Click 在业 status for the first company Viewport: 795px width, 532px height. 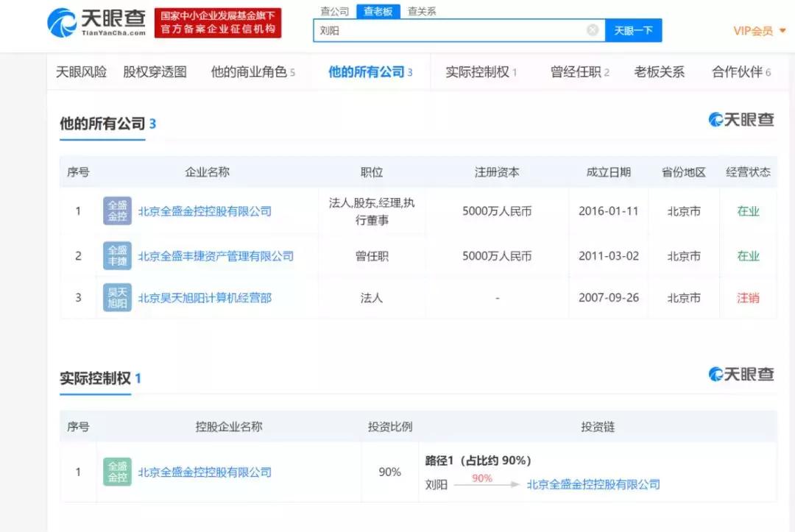tap(748, 211)
